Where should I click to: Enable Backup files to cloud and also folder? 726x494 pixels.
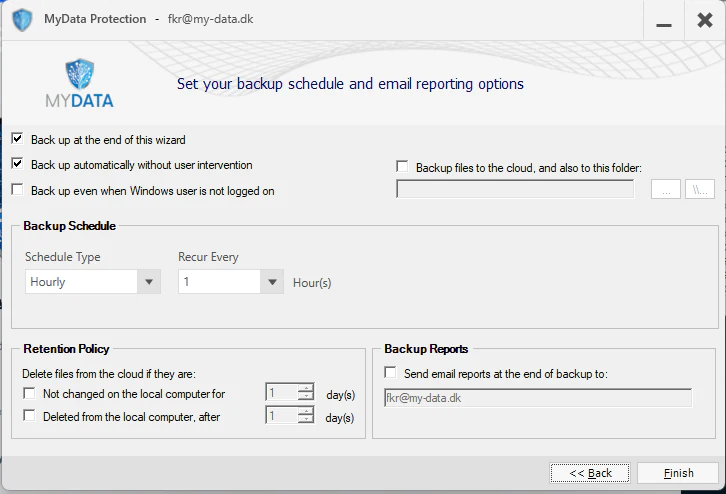coord(402,166)
